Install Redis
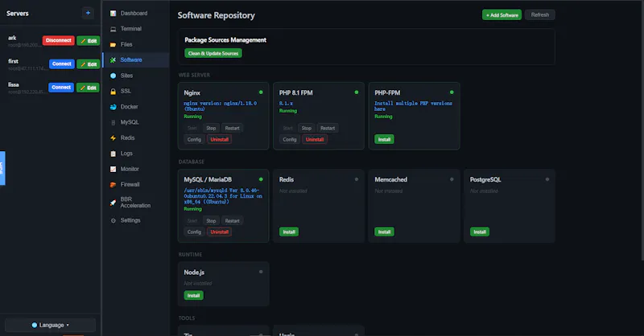644x336 pixels. tap(289, 232)
